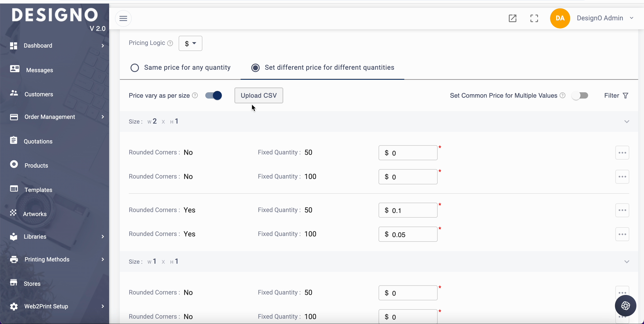Open more options for first price row
The width and height of the screenshot is (644, 324).
coord(622,153)
